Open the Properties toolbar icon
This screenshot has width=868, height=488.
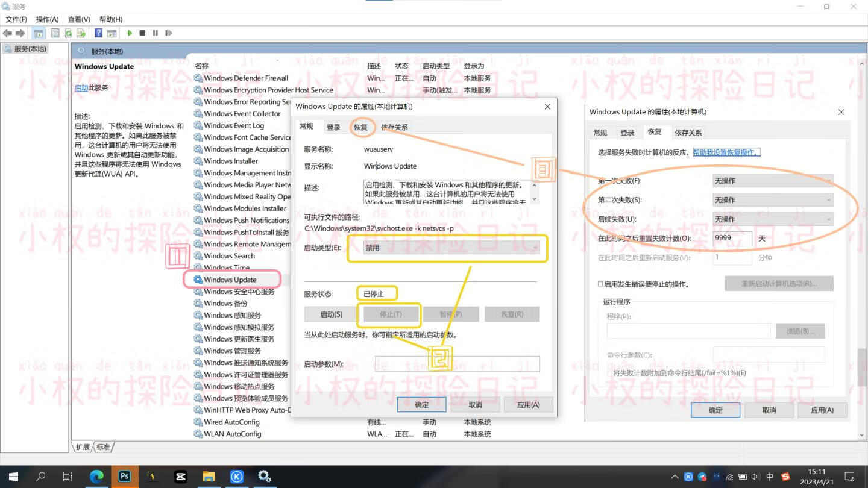(55, 33)
